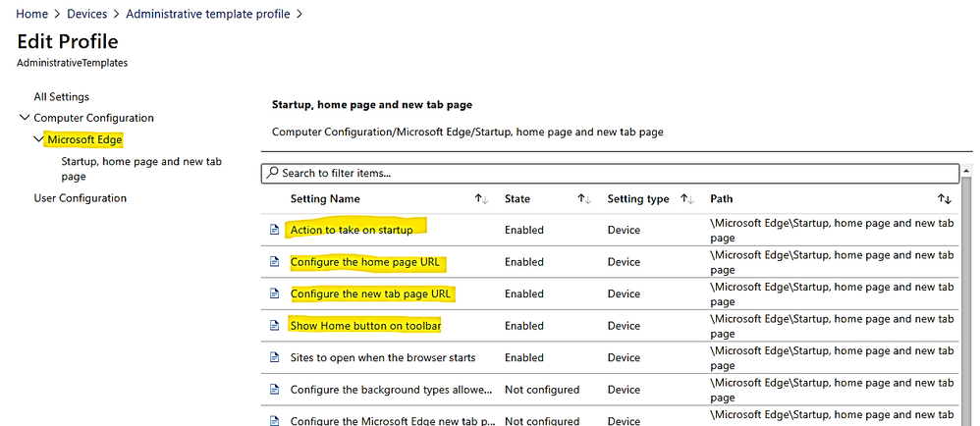Go to Administrative template profile breadcrumb
The width and height of the screenshot is (980, 426).
pyautogui.click(x=208, y=14)
